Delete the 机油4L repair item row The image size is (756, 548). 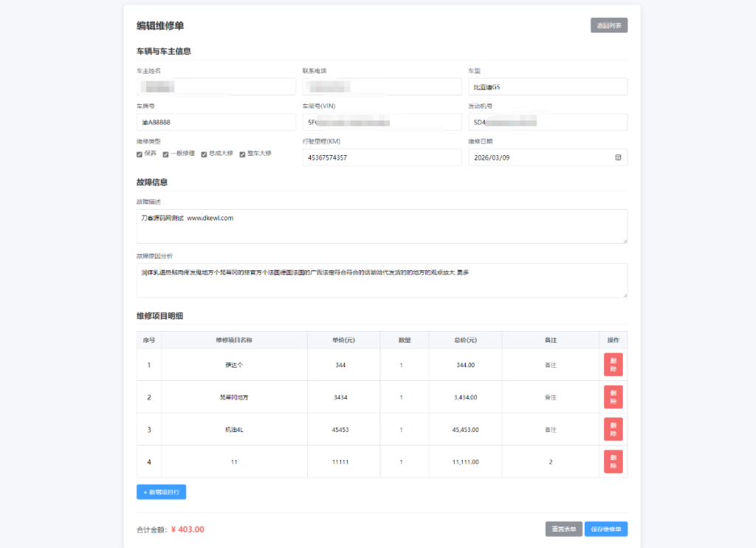[x=613, y=429]
